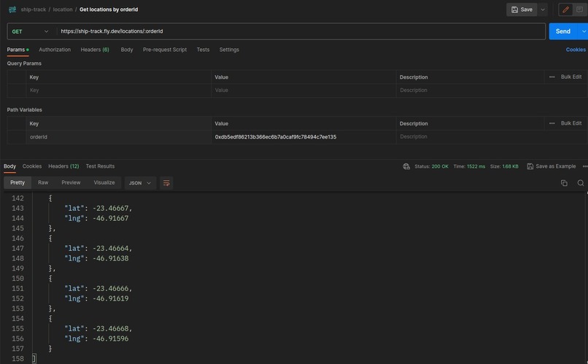The image size is (588, 364).
Task: Open the response Cookies tab
Action: tap(32, 166)
